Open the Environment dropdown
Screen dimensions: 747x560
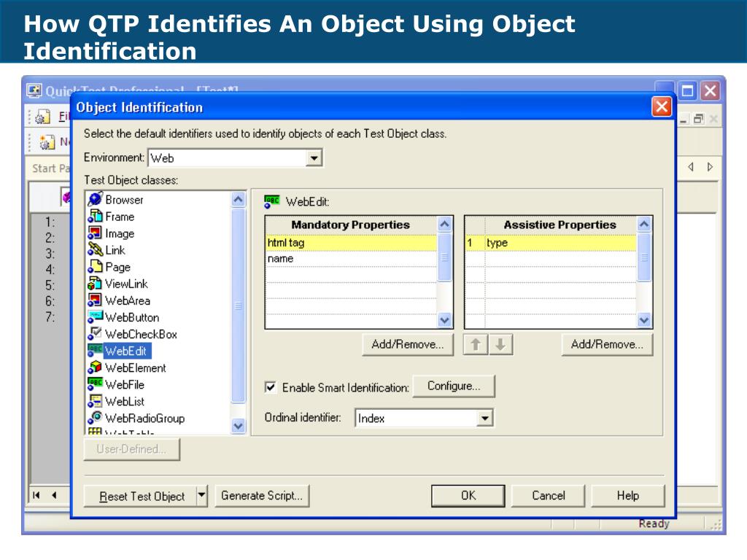coord(314,158)
